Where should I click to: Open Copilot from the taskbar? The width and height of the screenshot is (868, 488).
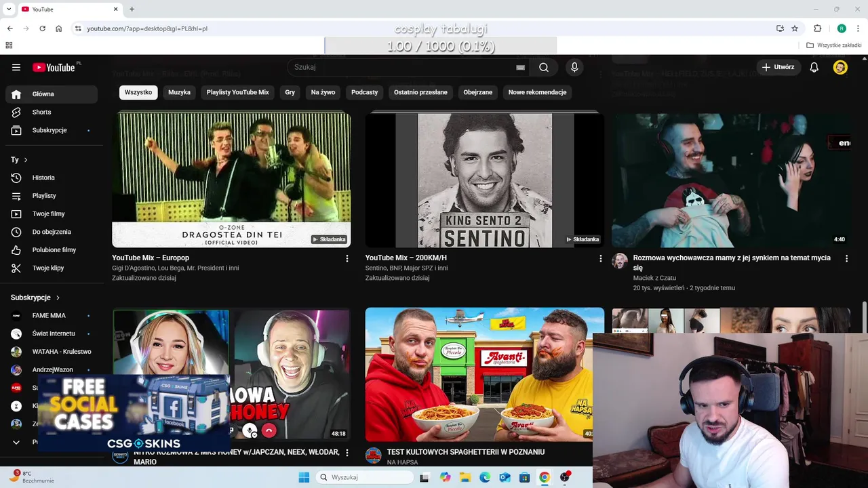point(445,477)
